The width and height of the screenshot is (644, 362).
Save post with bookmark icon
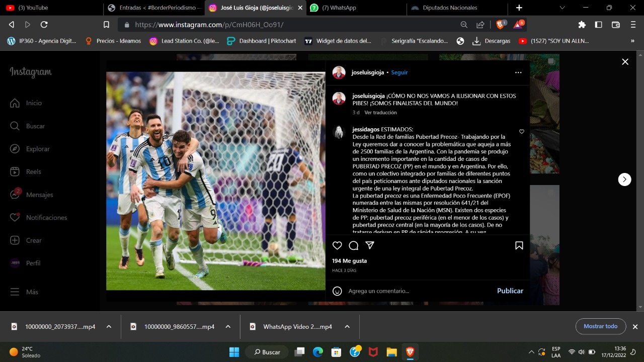pyautogui.click(x=519, y=245)
